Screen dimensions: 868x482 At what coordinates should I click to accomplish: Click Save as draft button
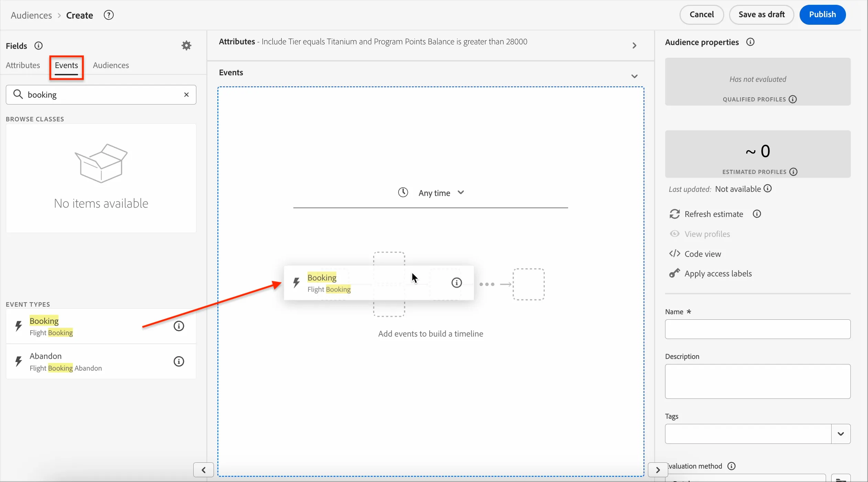click(x=761, y=15)
